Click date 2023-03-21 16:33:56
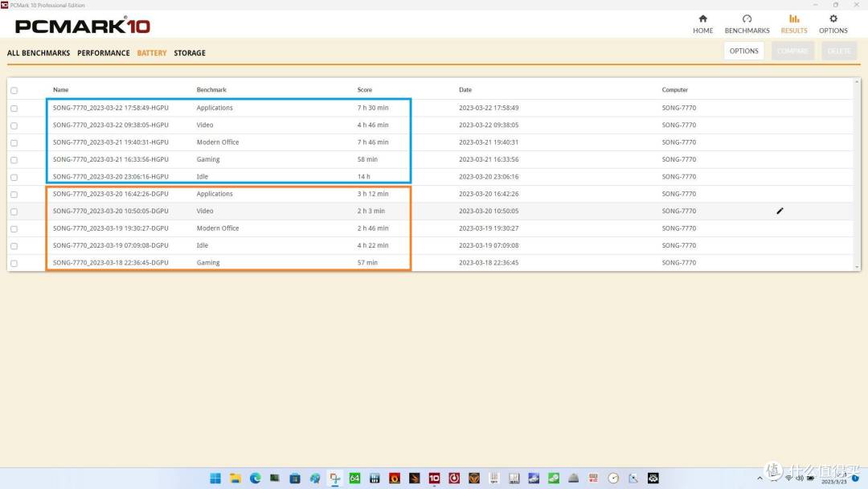Viewport: 868px width, 489px height. [489, 159]
